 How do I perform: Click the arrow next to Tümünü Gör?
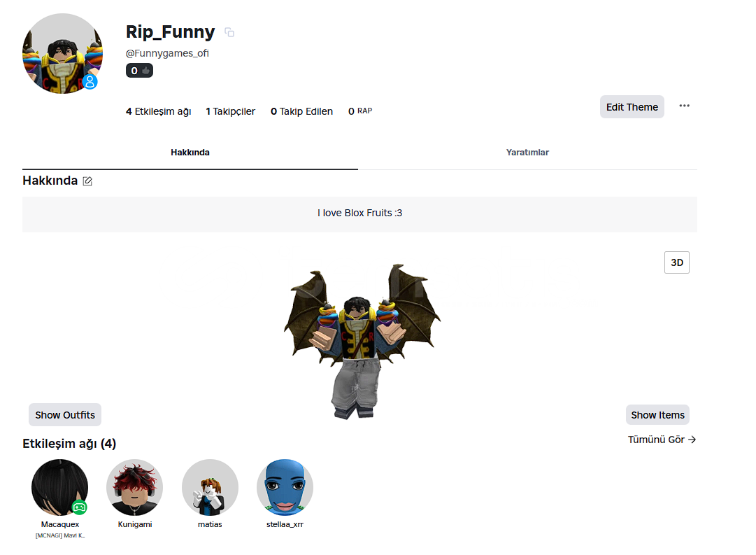click(x=692, y=440)
